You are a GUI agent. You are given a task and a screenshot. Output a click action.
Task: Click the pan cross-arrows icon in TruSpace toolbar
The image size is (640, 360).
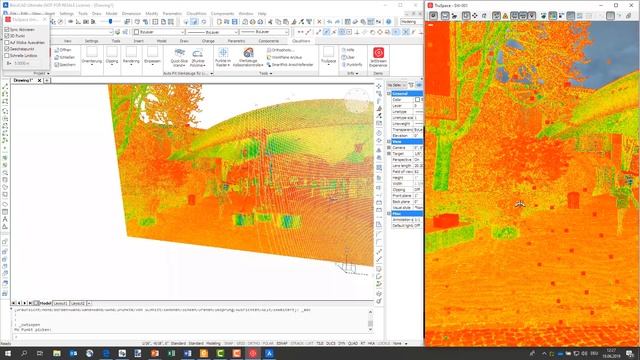pos(475,16)
